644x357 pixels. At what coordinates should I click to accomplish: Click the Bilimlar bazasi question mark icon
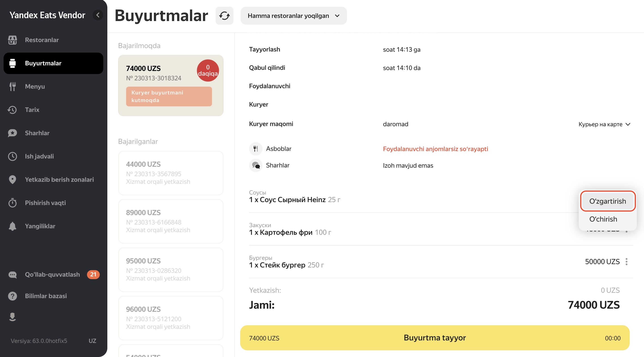(12, 296)
